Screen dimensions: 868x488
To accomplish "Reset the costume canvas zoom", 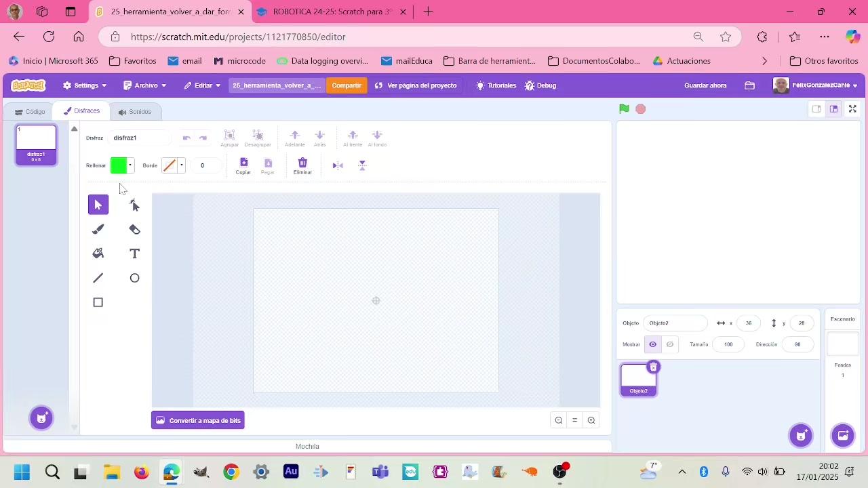I will click(575, 420).
